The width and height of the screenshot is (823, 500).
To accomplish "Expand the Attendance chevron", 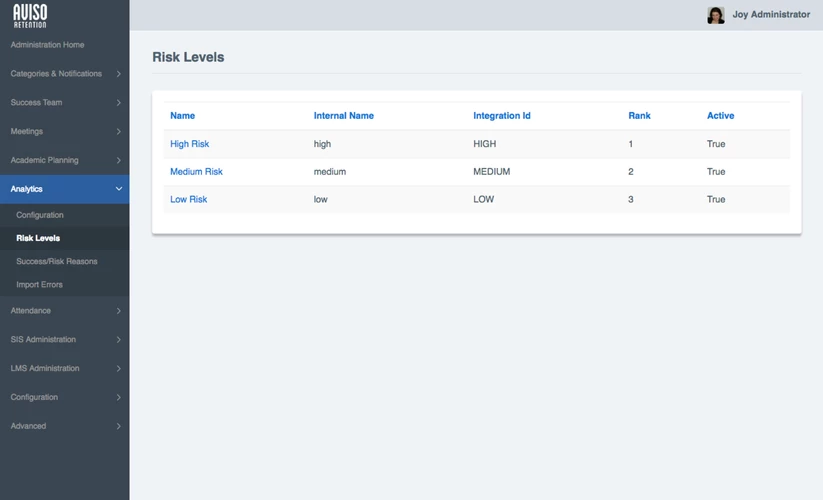I will pyautogui.click(x=119, y=311).
